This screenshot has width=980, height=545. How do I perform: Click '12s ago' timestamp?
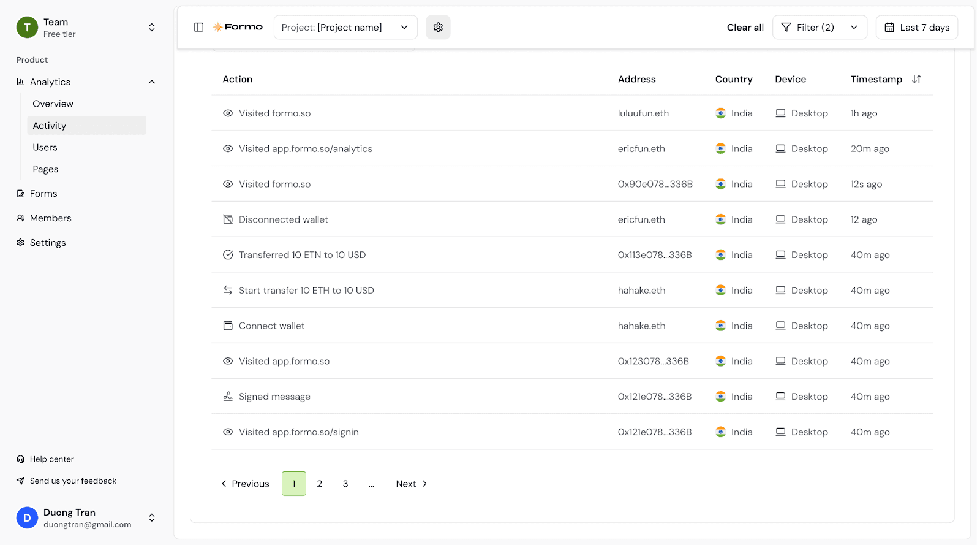(x=866, y=184)
